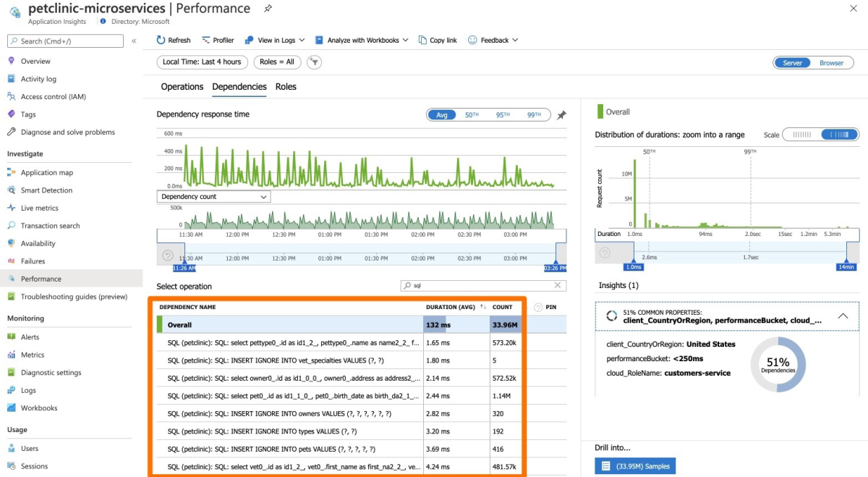
Task: Pin the Dependency response time chart
Action: point(561,115)
